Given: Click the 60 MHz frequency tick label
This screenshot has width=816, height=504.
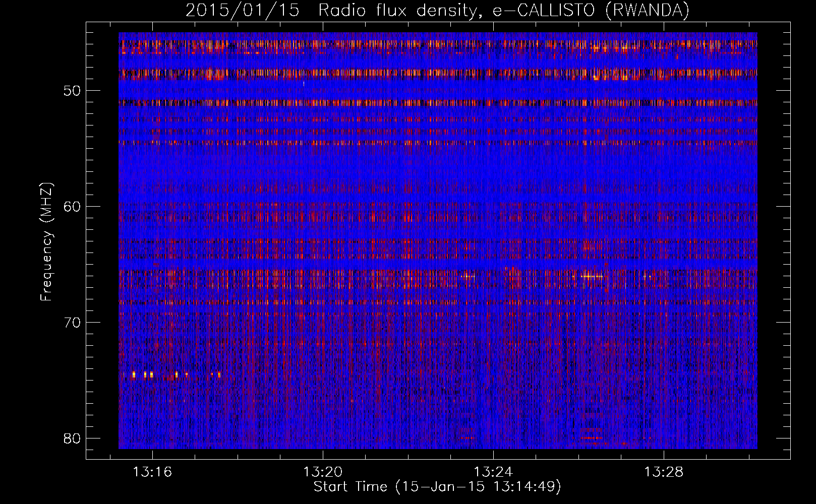Looking at the screenshot, I should [x=73, y=207].
